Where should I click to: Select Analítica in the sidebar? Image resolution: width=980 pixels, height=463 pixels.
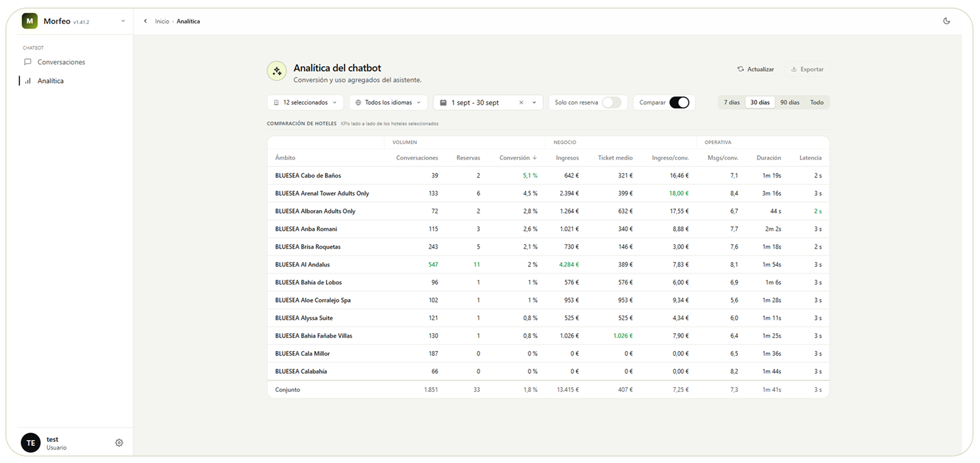pos(51,81)
